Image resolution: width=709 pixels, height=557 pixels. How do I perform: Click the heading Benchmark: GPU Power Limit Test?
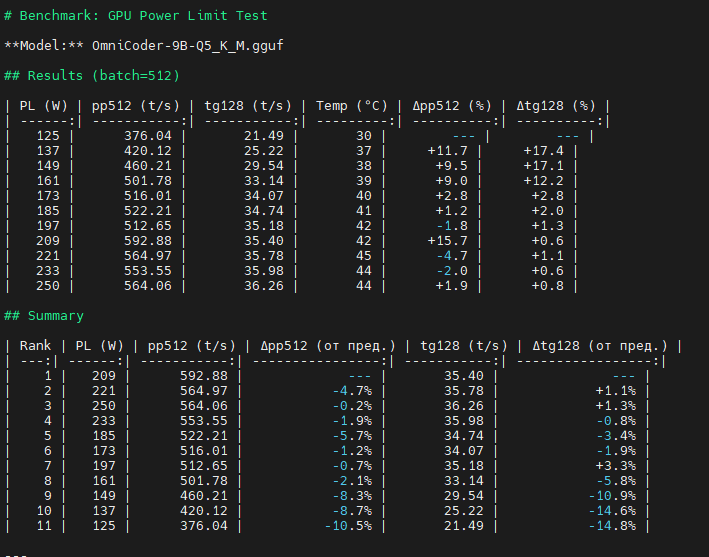[136, 16]
